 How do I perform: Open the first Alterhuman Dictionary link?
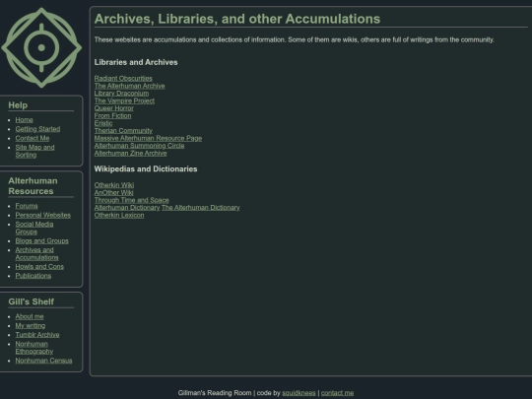click(x=127, y=207)
